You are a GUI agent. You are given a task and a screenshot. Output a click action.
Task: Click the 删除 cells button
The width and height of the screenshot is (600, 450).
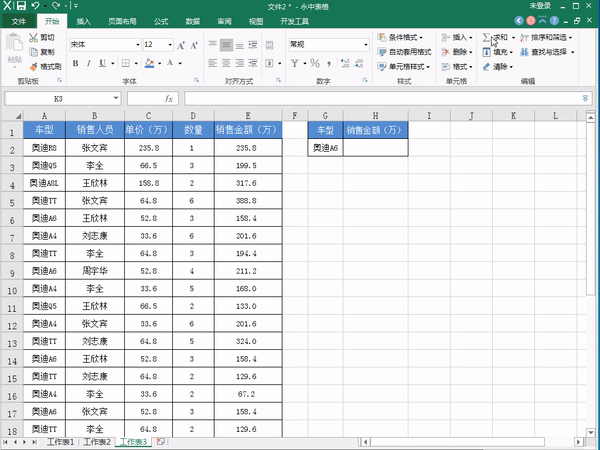click(x=457, y=52)
